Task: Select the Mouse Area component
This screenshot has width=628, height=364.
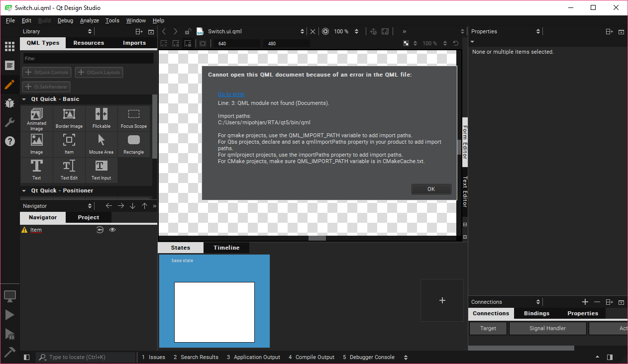Action: click(101, 144)
